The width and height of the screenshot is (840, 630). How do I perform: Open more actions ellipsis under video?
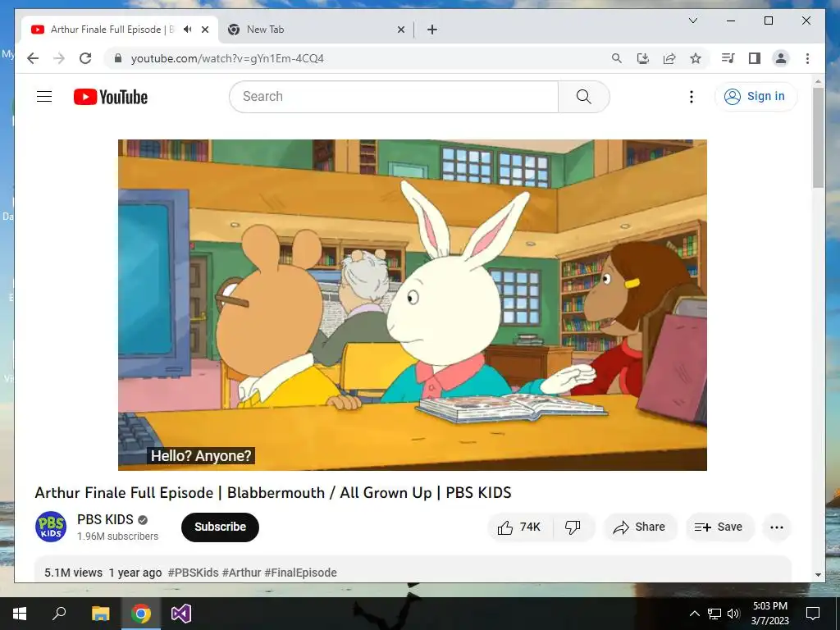(776, 527)
